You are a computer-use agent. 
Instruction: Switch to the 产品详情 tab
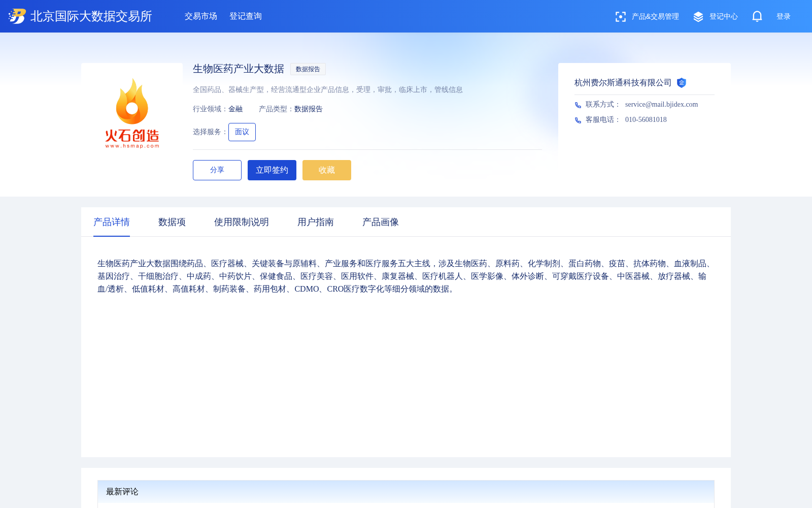[112, 222]
